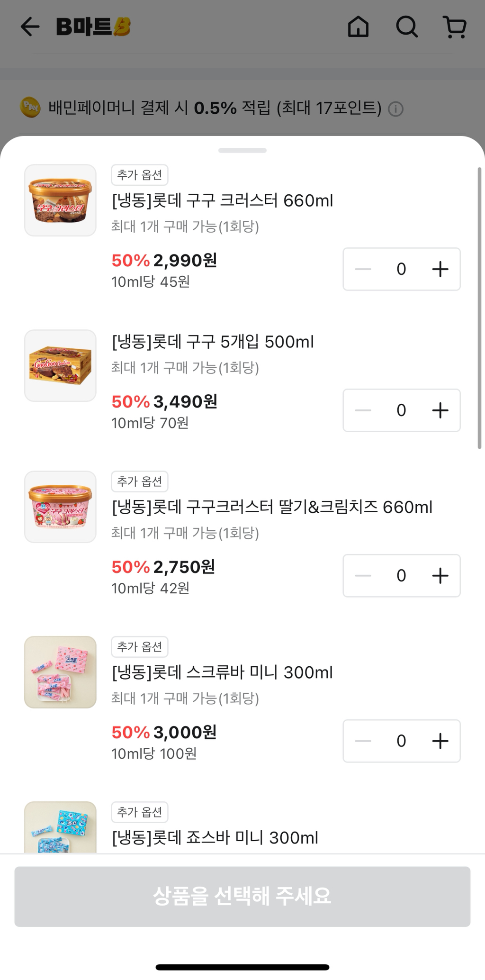Decrease quantity of 구구 크러스터 660ml

363,269
